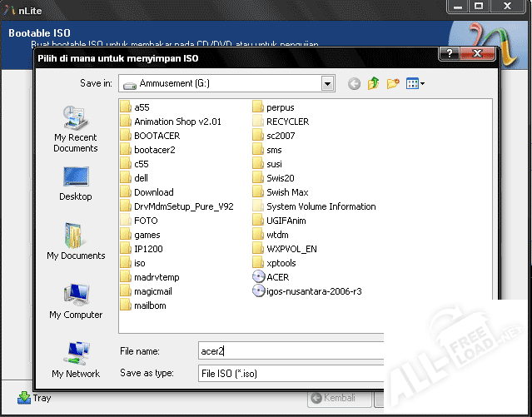The image size is (532, 417).
Task: Create a new folder
Action: pos(393,83)
